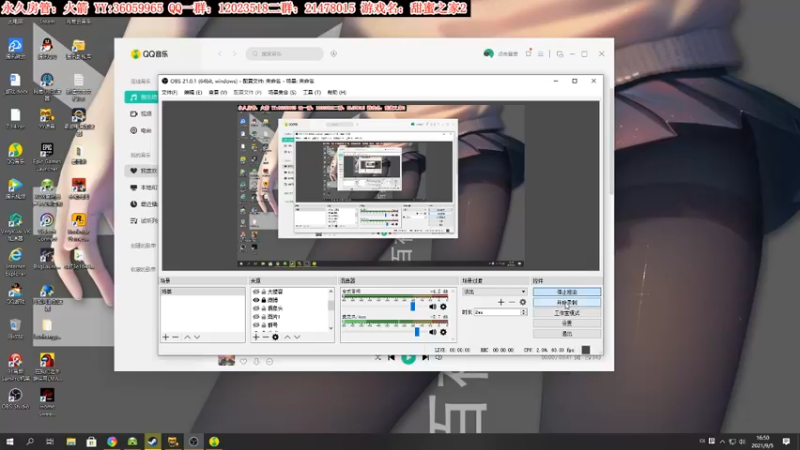Move source down in 来源 panel

pyautogui.click(x=297, y=337)
